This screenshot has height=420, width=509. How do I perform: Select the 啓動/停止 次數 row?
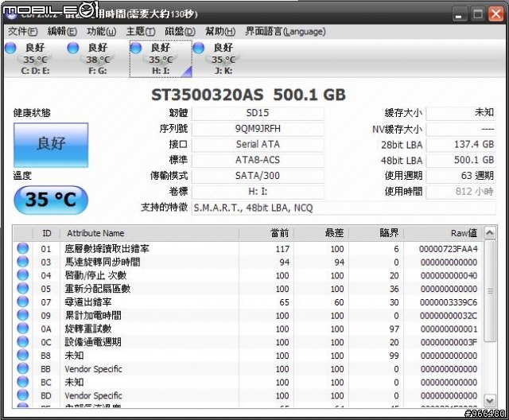[248, 275]
